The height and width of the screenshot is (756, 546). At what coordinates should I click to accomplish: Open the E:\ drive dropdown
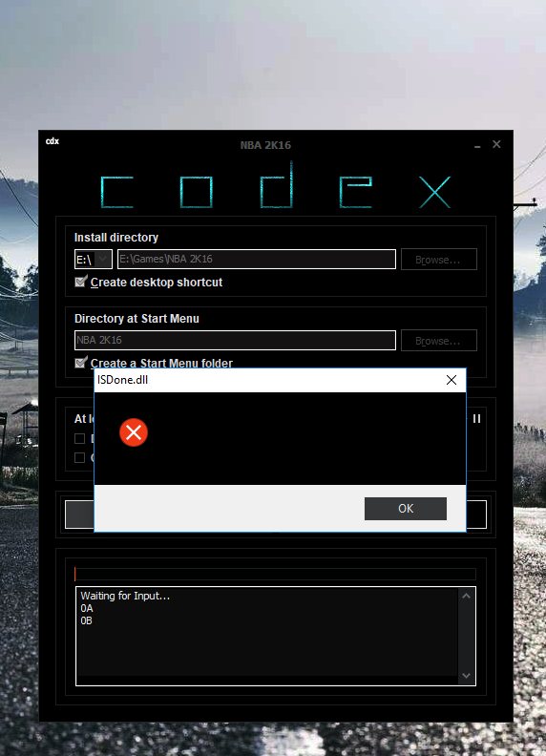[x=94, y=260]
